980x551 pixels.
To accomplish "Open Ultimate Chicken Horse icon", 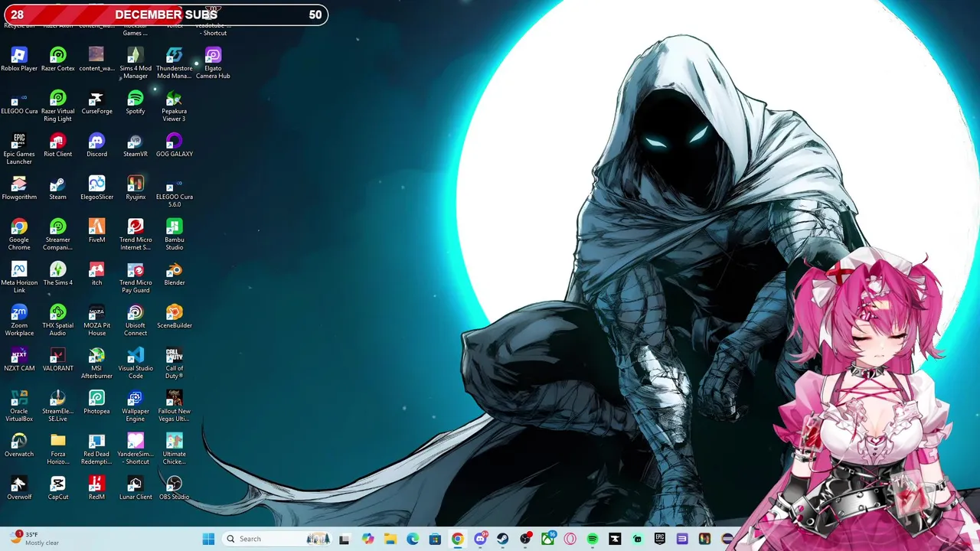I will click(x=174, y=449).
